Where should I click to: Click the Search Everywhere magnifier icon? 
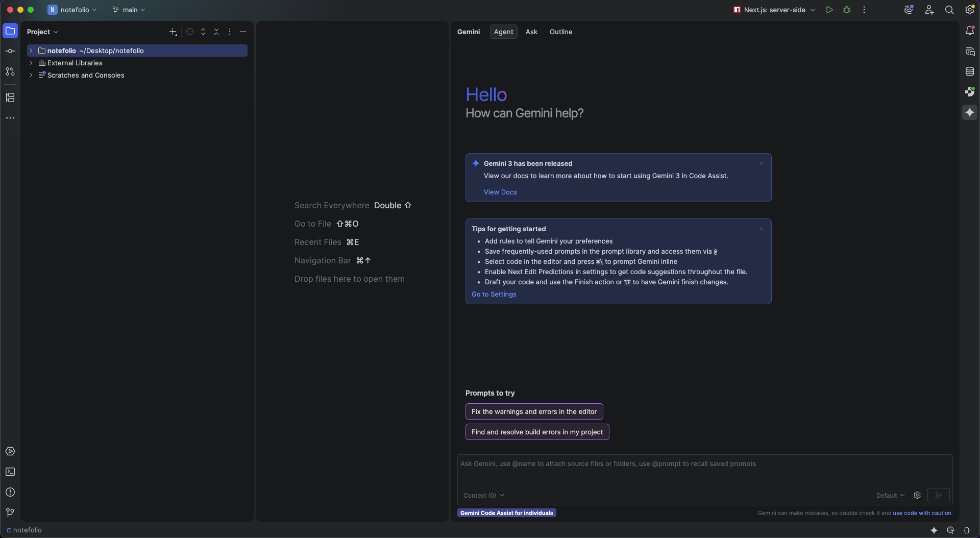pyautogui.click(x=949, y=10)
